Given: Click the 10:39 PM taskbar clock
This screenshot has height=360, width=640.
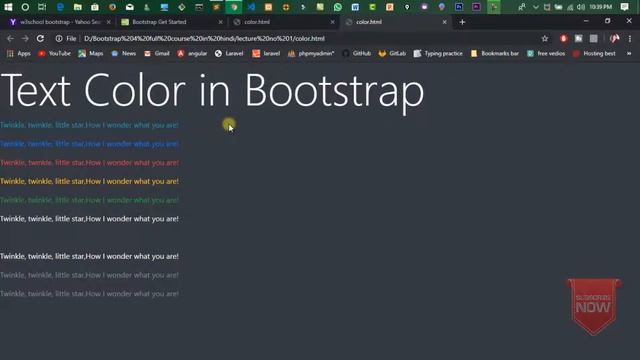Looking at the screenshot, I should tap(601, 7).
